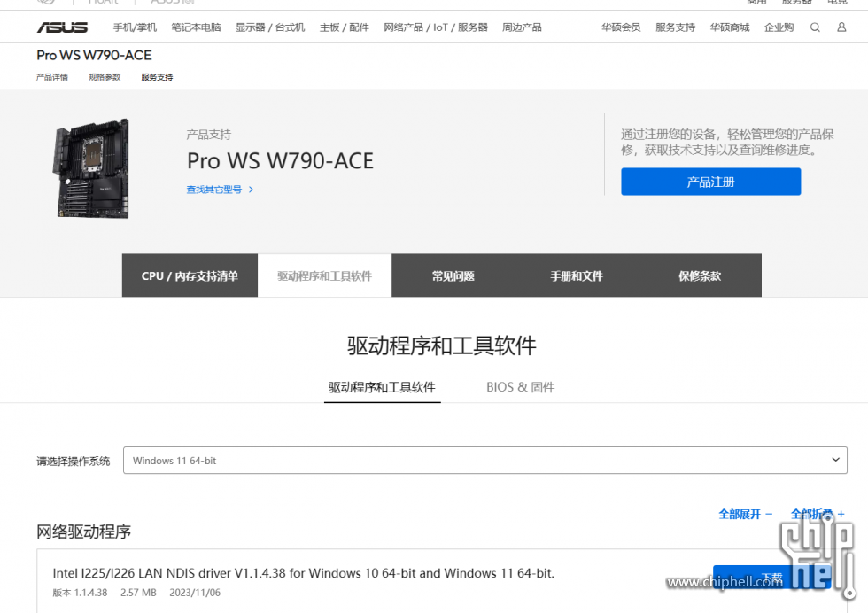The image size is (868, 613).
Task: Click 请选择操作系统 label
Action: point(73,461)
